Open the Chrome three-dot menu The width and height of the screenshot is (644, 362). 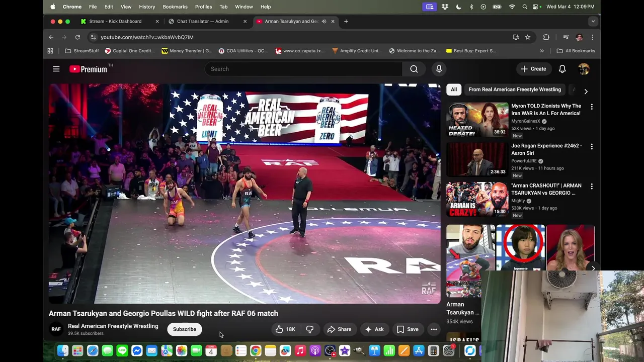click(x=593, y=37)
